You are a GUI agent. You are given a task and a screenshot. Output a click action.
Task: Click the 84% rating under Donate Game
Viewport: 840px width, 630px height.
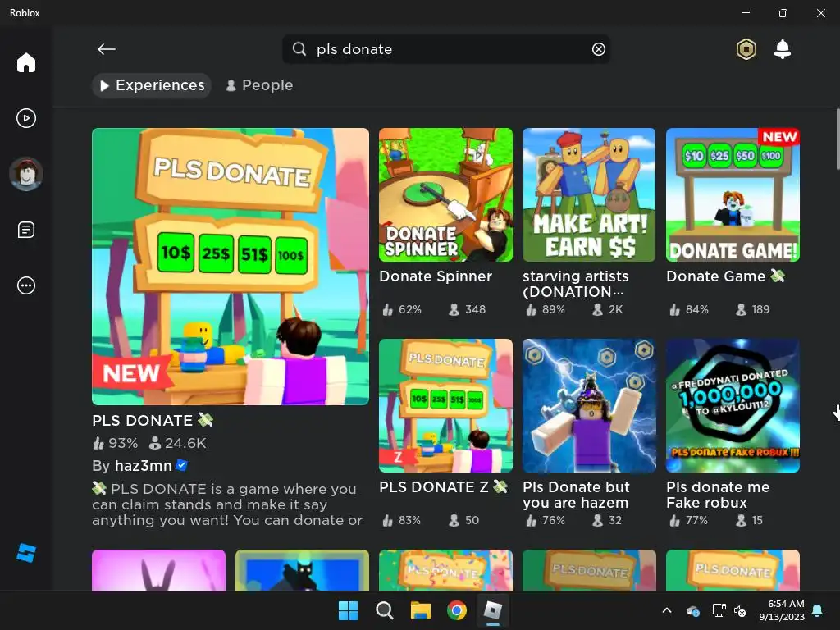689,309
